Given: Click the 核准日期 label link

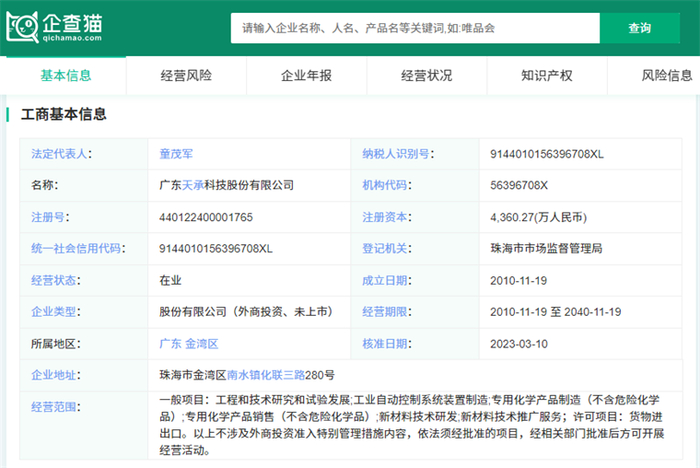Looking at the screenshot, I should (384, 344).
